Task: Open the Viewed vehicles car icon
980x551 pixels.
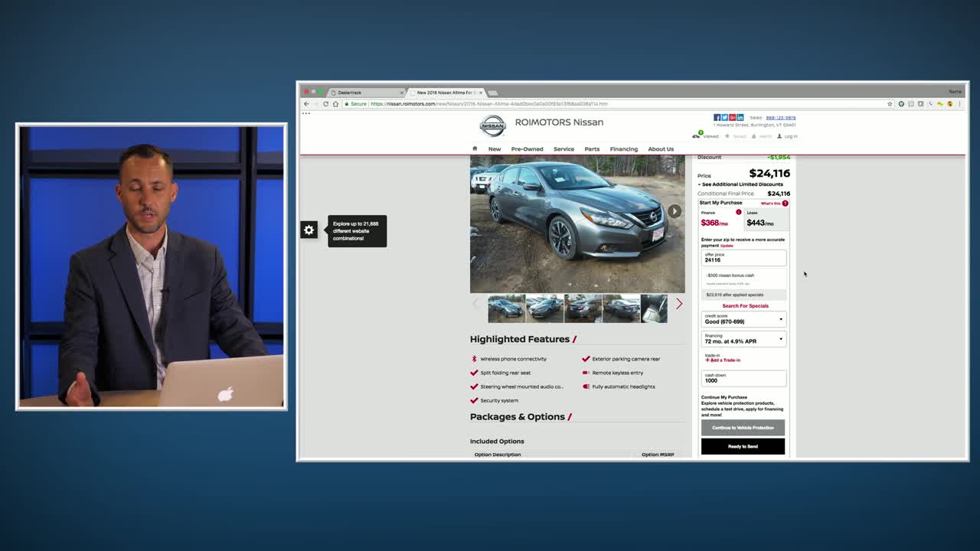Action: (x=697, y=135)
